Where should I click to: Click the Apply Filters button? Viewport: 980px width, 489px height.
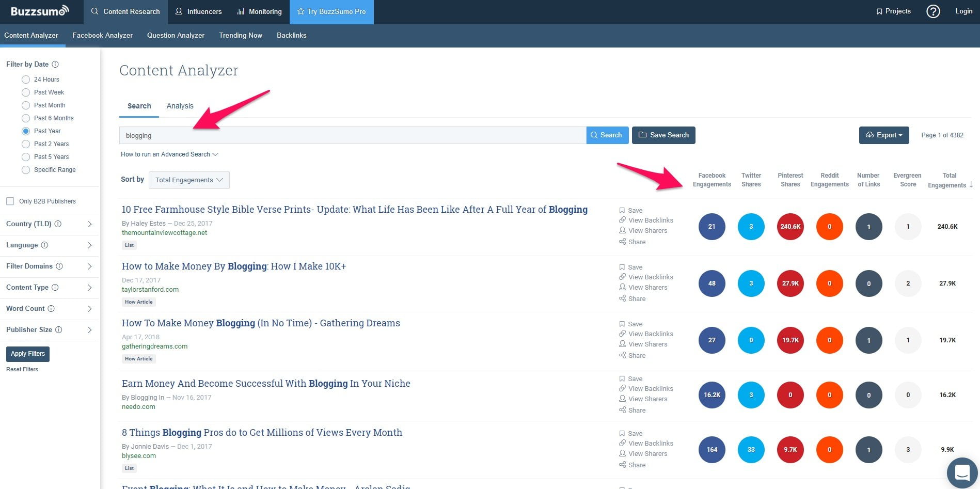(28, 354)
